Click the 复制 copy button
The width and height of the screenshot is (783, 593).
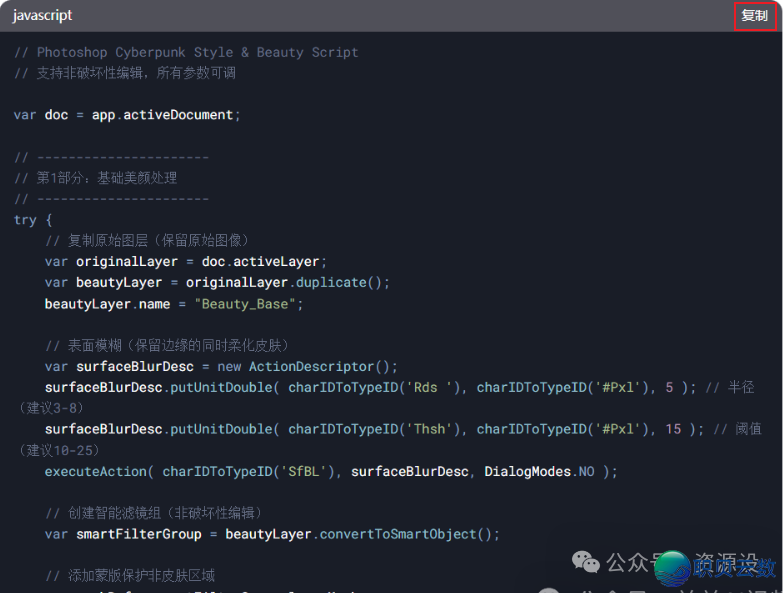754,16
